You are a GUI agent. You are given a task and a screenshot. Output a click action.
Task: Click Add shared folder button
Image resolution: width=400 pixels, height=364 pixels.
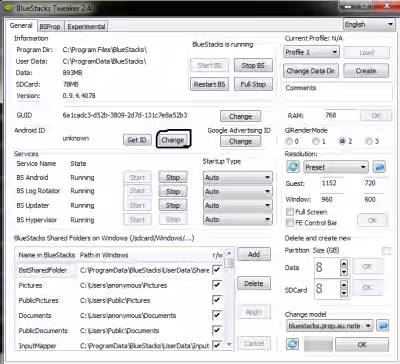point(254,254)
